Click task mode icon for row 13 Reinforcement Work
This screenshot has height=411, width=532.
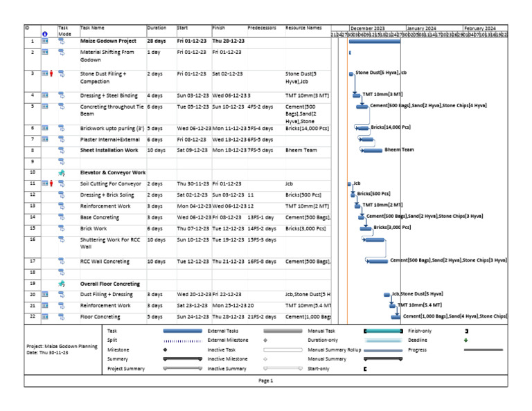(62, 206)
